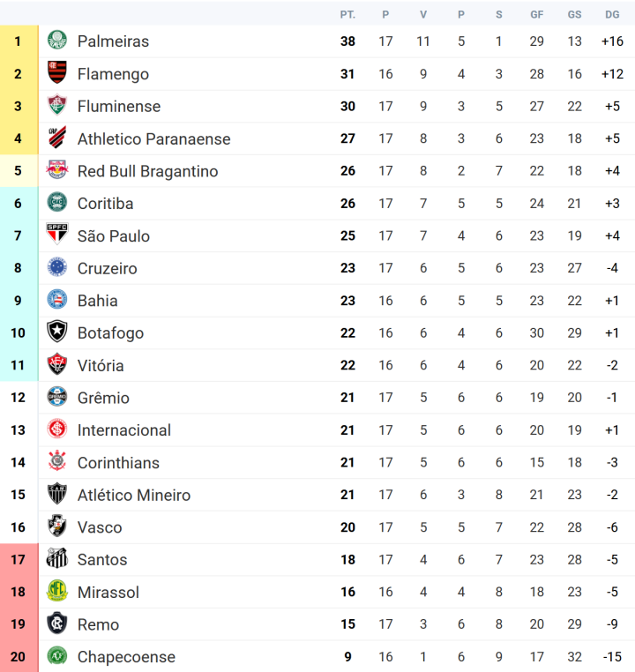Click the Palmeiras club crest icon
This screenshot has width=635, height=672.
point(57,41)
